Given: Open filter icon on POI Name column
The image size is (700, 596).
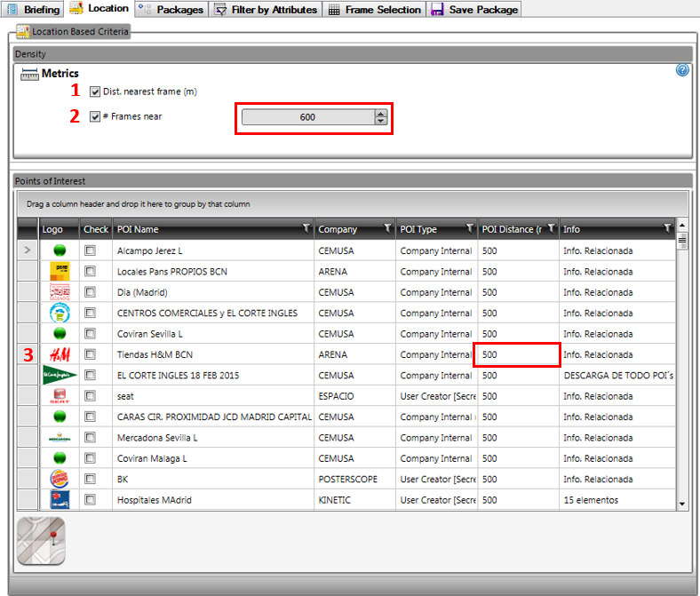Looking at the screenshot, I should click(306, 228).
